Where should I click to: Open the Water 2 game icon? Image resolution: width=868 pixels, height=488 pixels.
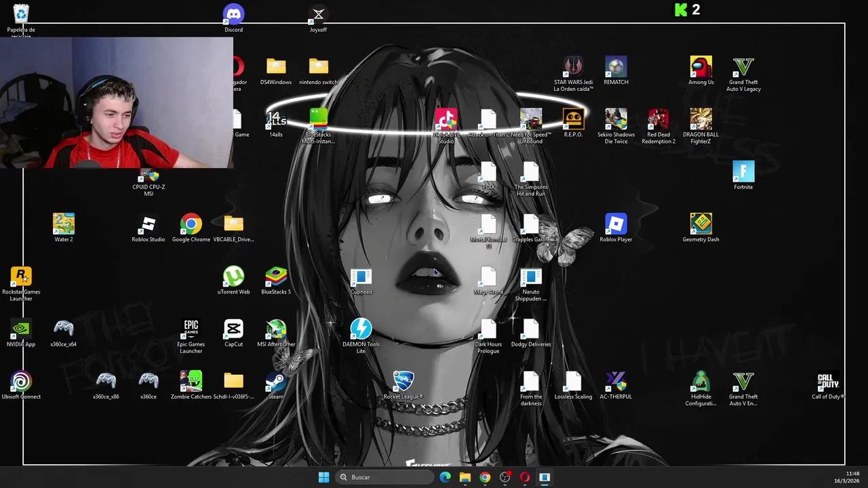pos(64,228)
